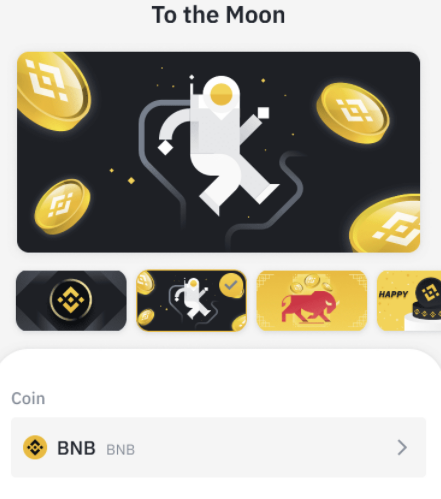Select the black Binance logo card thumbnail

pyautogui.click(x=71, y=301)
